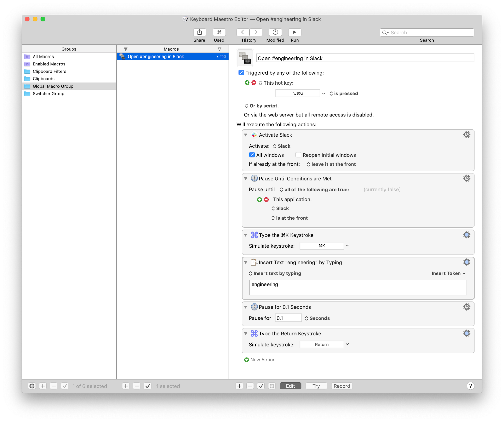
Task: Add a new macro group with plus button
Action: coord(43,386)
